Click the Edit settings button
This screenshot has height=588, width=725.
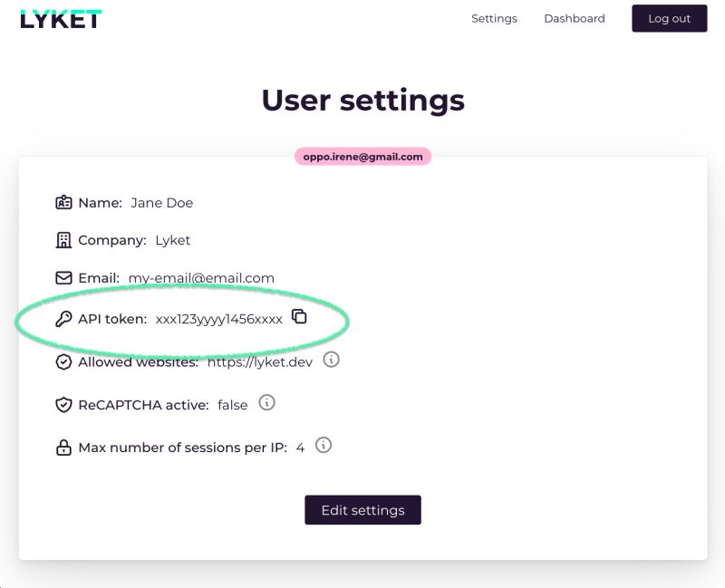coord(362,510)
